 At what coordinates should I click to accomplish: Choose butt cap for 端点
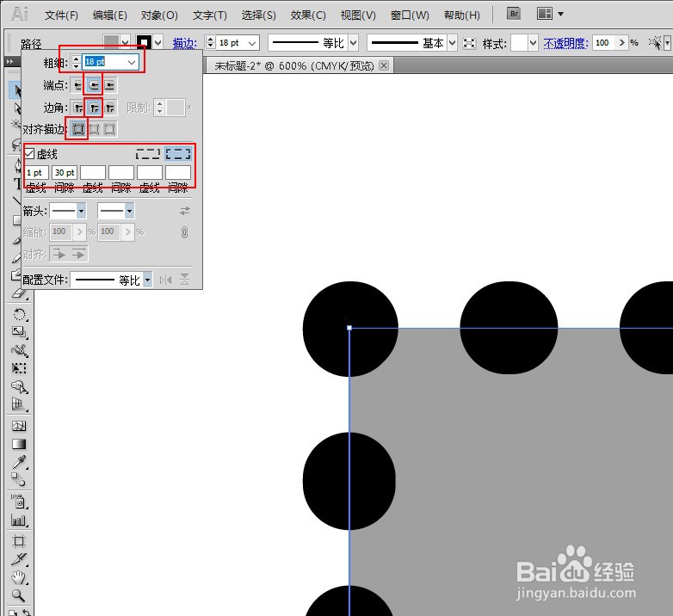(77, 85)
